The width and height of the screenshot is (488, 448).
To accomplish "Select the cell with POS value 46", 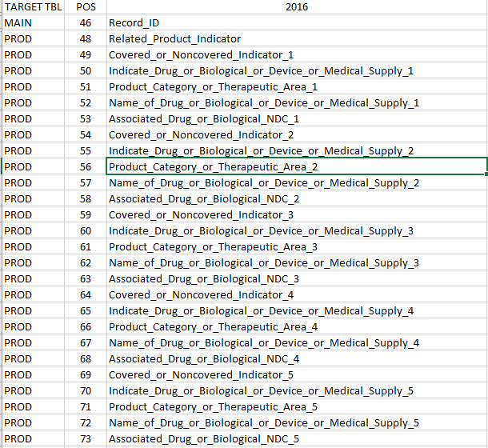I will [x=86, y=23].
